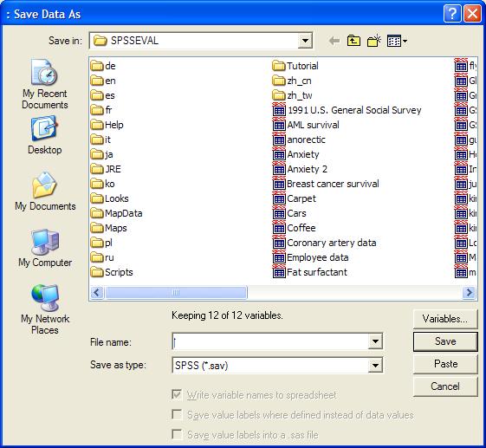Select the Tutorial folder
This screenshot has height=448, width=486.
[x=295, y=66]
